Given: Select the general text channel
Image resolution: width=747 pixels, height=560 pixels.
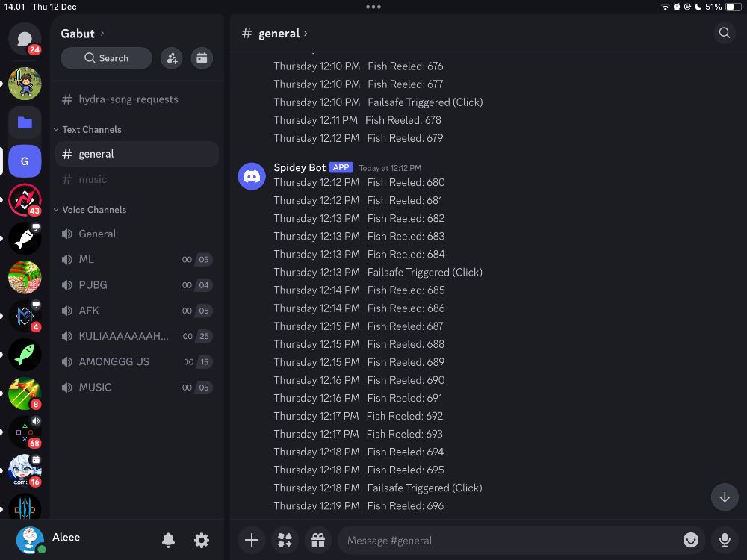Looking at the screenshot, I should pyautogui.click(x=137, y=154).
